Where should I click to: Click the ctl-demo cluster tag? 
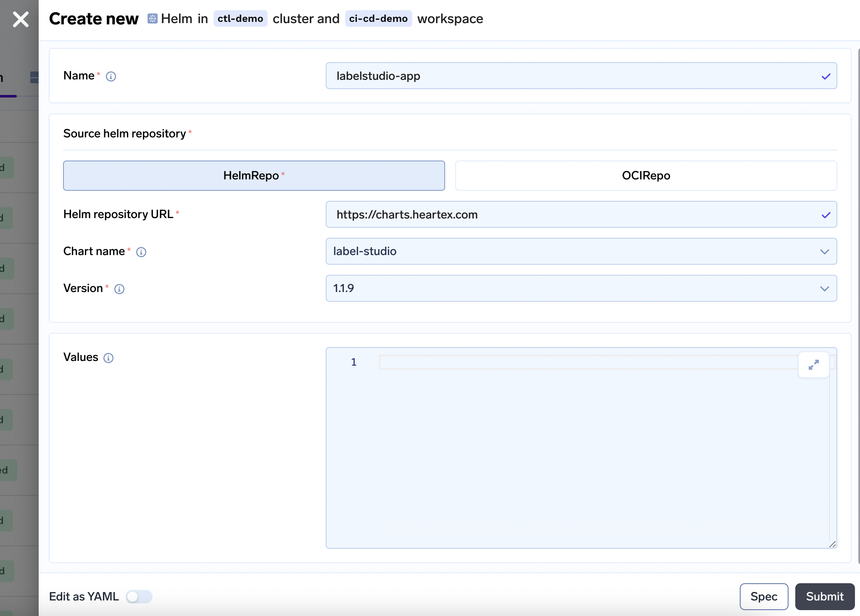(240, 18)
